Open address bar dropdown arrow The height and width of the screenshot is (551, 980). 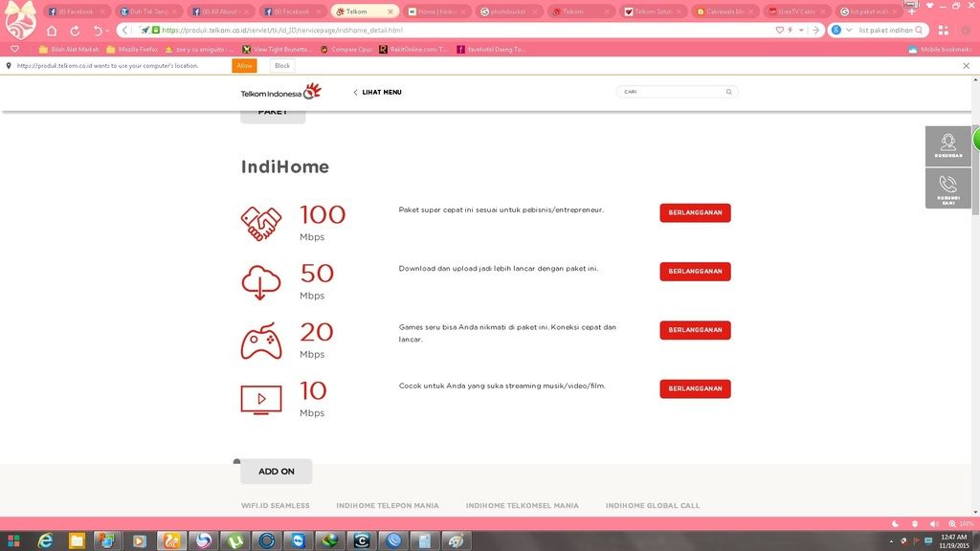click(801, 30)
